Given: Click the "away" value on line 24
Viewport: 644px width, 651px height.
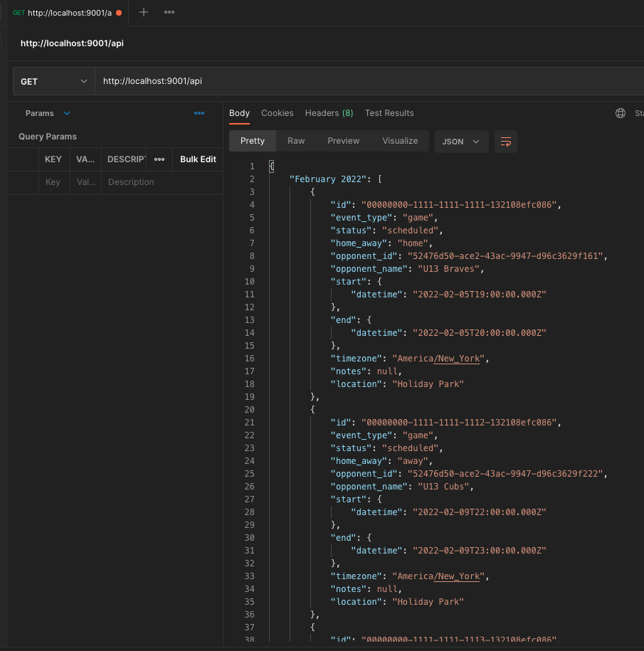Looking at the screenshot, I should click(413, 461).
